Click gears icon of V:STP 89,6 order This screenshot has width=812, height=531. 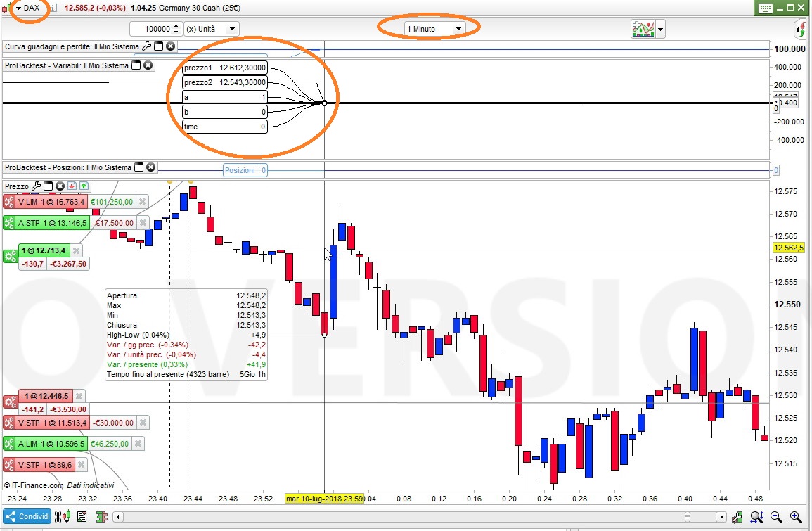point(9,465)
